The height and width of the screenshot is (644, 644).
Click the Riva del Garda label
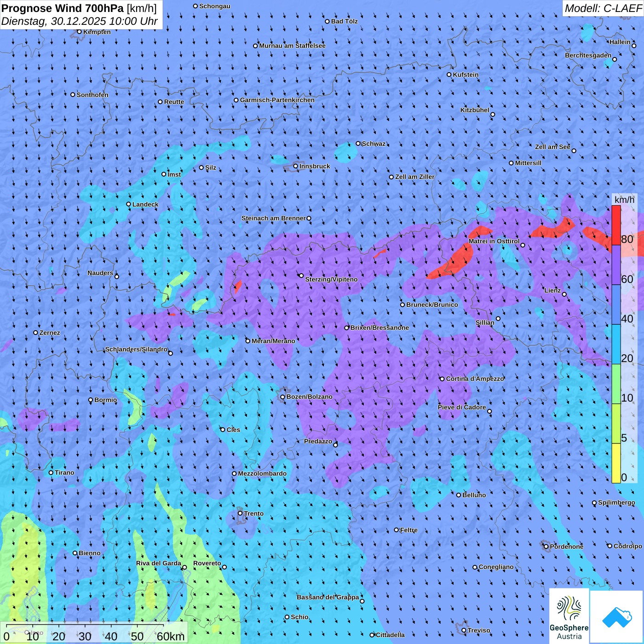[159, 563]
